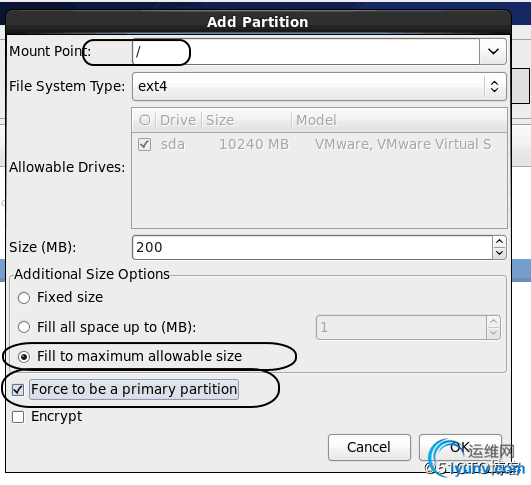The height and width of the screenshot is (485, 531).
Task: Click the Mount Point text field
Action: click(306, 51)
